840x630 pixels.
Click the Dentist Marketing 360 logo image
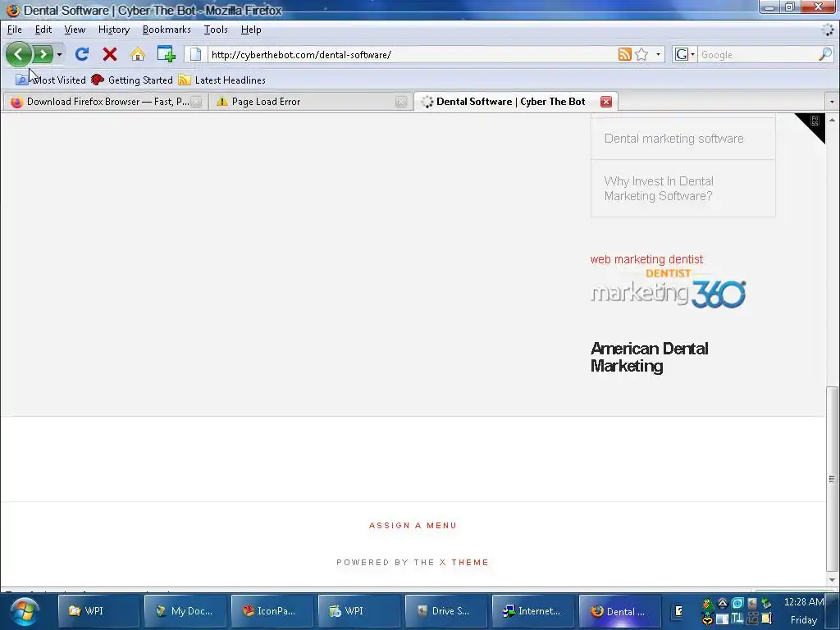click(x=668, y=288)
